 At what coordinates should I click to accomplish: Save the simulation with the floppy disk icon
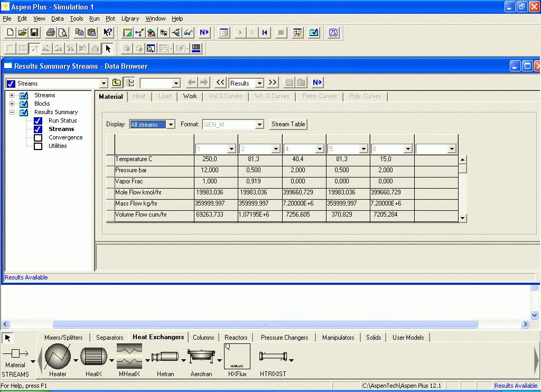tap(34, 32)
